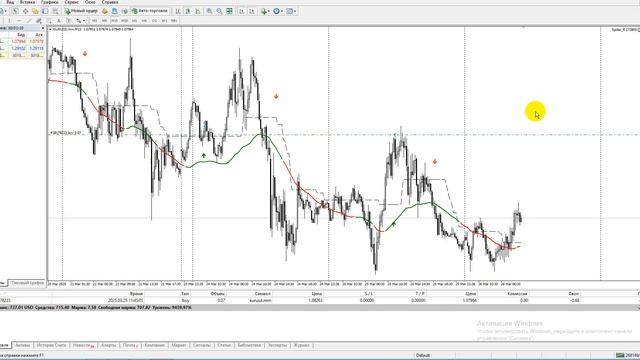
Task: Tile chart windows with grid icon
Action: click(229, 11)
